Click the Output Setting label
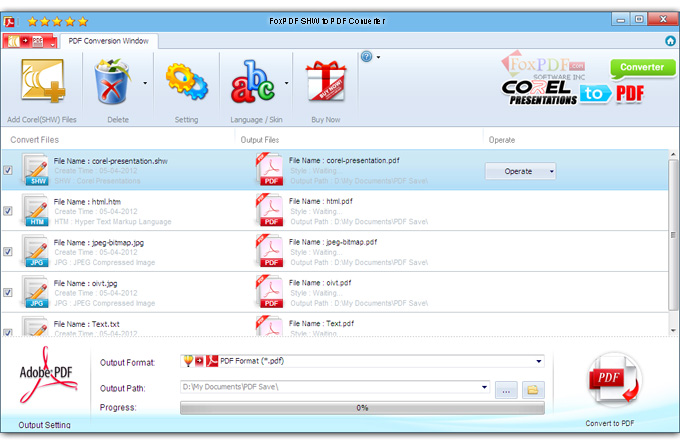 coord(44,425)
